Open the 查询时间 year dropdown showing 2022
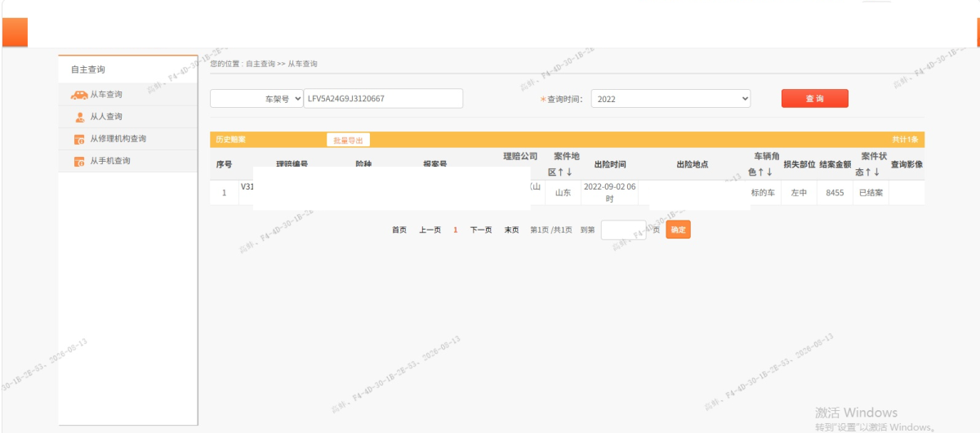 670,98
